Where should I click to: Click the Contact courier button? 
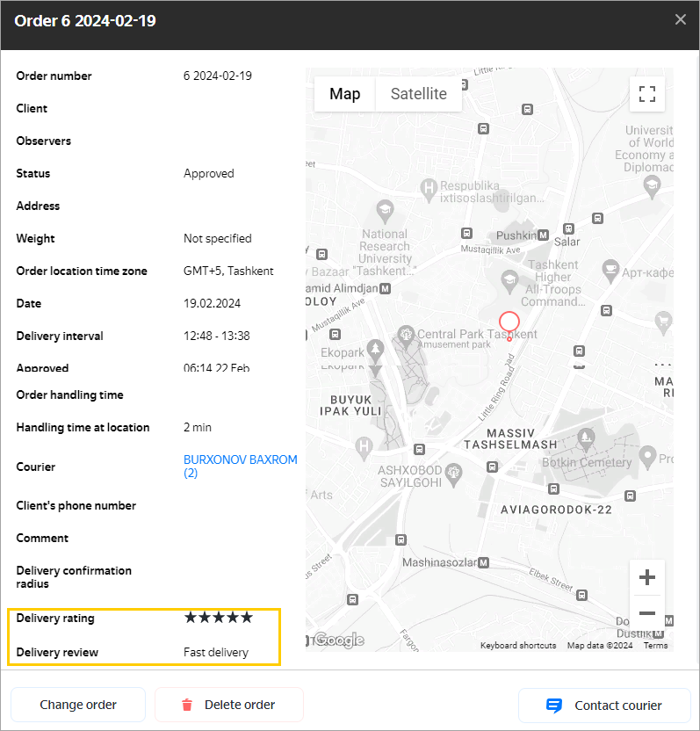click(603, 705)
